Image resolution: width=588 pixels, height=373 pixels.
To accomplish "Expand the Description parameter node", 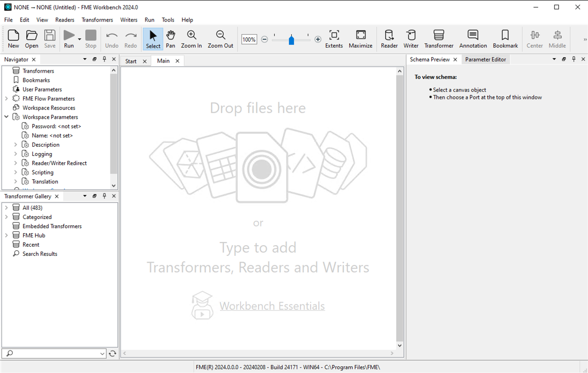I will coord(15,144).
